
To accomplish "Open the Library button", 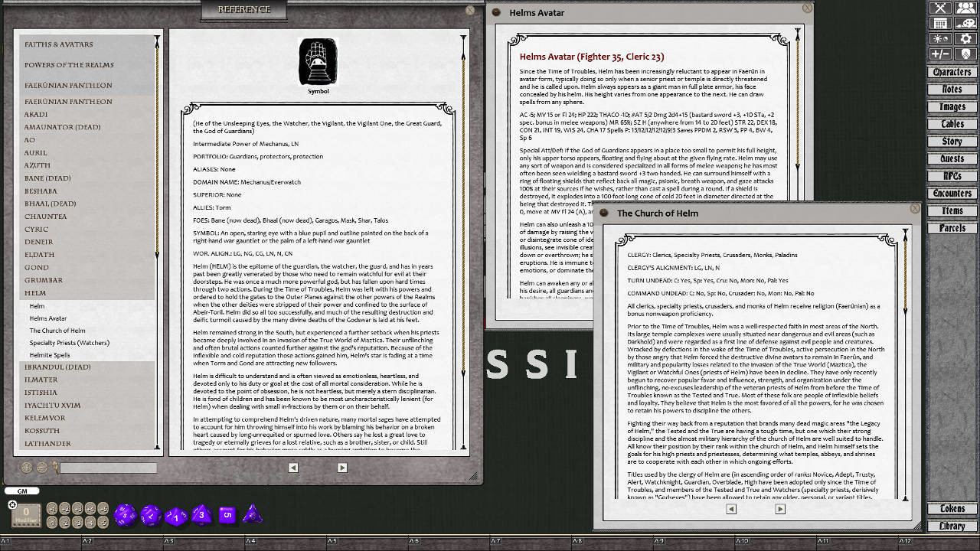I will pos(952,527).
